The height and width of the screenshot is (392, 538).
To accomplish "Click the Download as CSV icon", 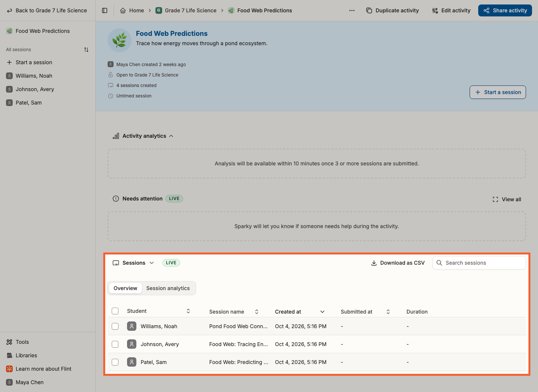I will pyautogui.click(x=374, y=263).
